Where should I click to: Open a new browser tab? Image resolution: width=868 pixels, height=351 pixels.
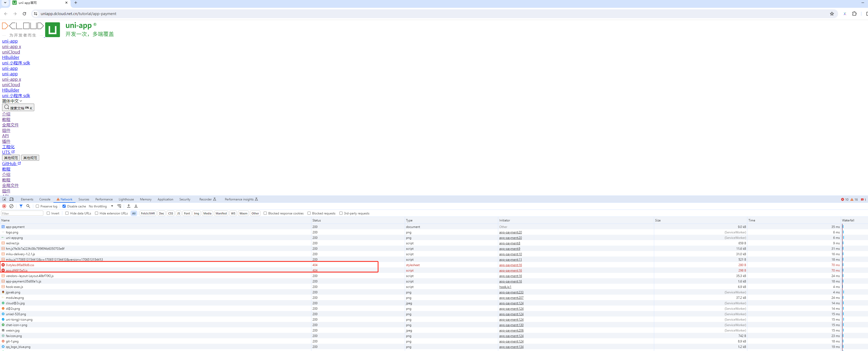tap(76, 3)
